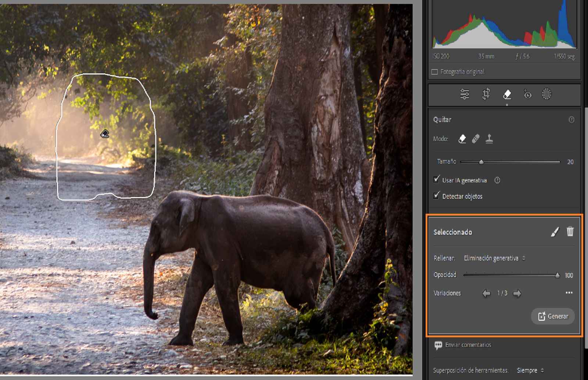Select the Crop and rotate tool
This screenshot has height=380, width=588.
click(x=486, y=94)
